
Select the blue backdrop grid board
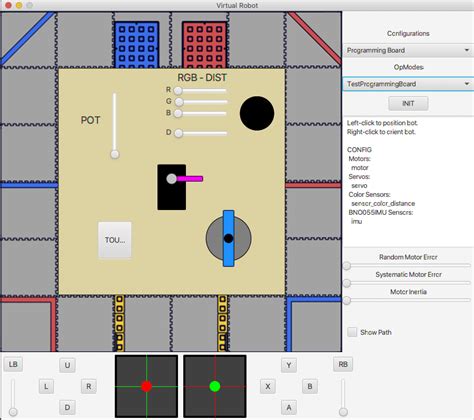click(x=137, y=45)
